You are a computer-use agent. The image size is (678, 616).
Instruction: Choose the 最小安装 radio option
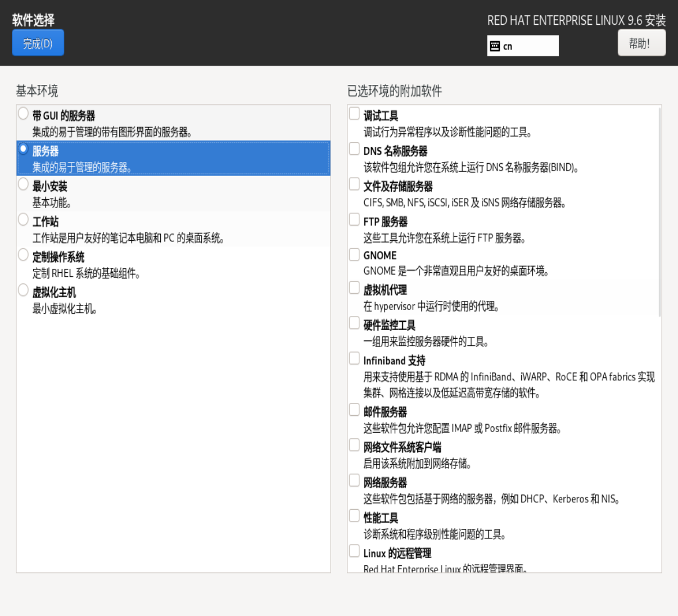pyautogui.click(x=23, y=185)
